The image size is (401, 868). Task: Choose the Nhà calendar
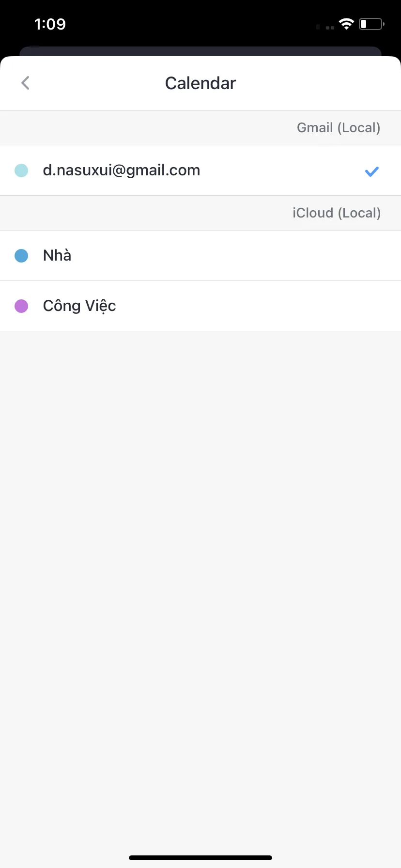pyautogui.click(x=200, y=256)
